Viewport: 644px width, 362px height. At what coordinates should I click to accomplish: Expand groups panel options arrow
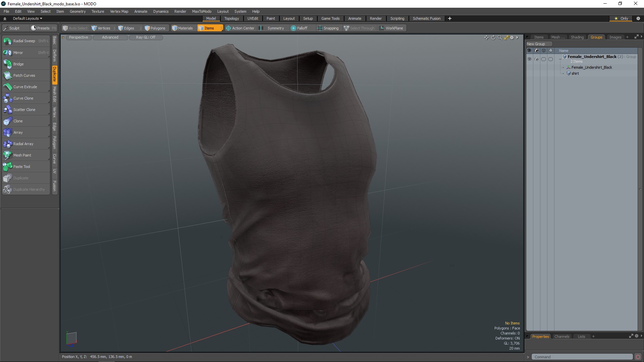click(x=641, y=37)
